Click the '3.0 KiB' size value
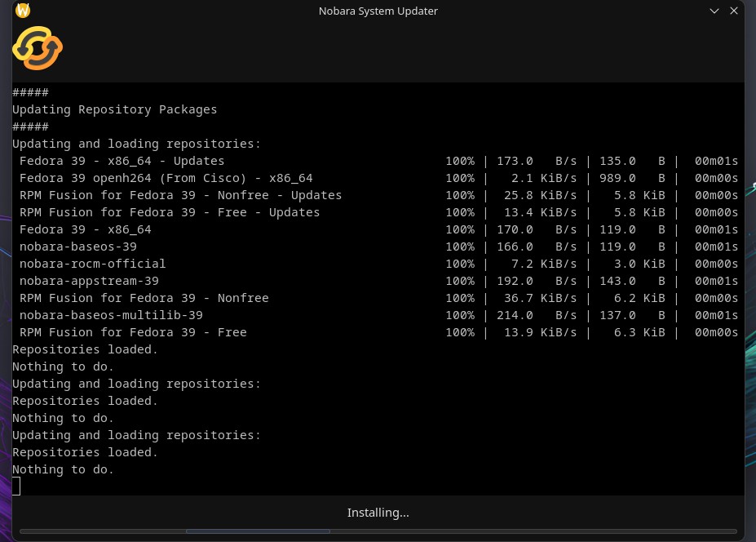Screen dimensions: 756x542 click(x=639, y=264)
